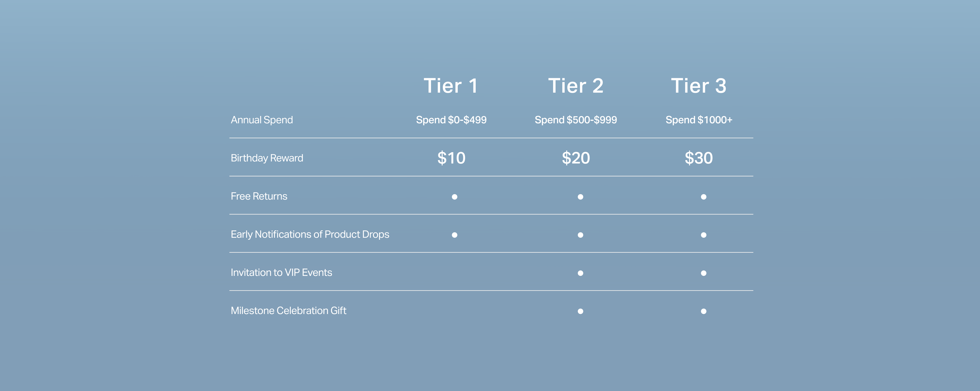Click the Invitation to VIP Events label
980x391 pixels.
281,273
